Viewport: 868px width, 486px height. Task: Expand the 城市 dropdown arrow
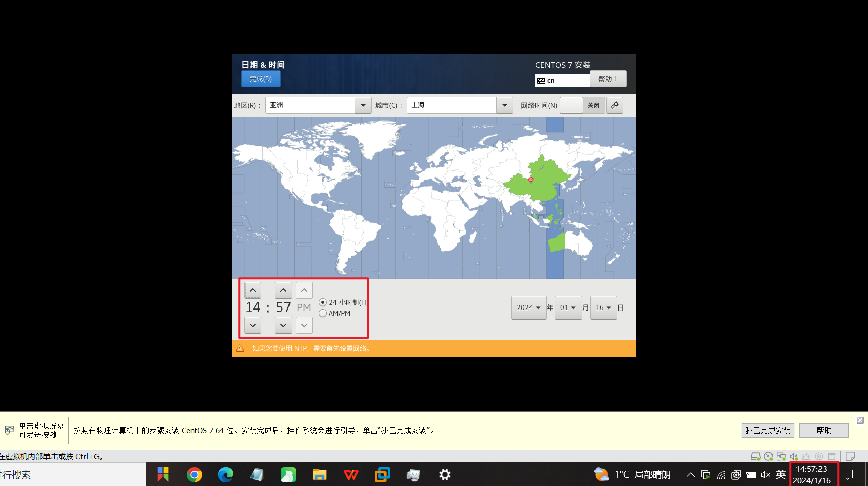(504, 105)
